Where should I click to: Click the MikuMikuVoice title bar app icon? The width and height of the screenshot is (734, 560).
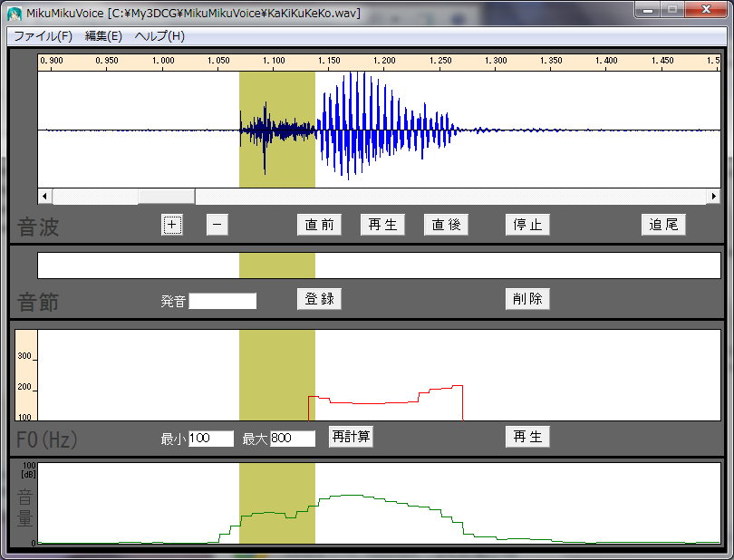tap(14, 14)
